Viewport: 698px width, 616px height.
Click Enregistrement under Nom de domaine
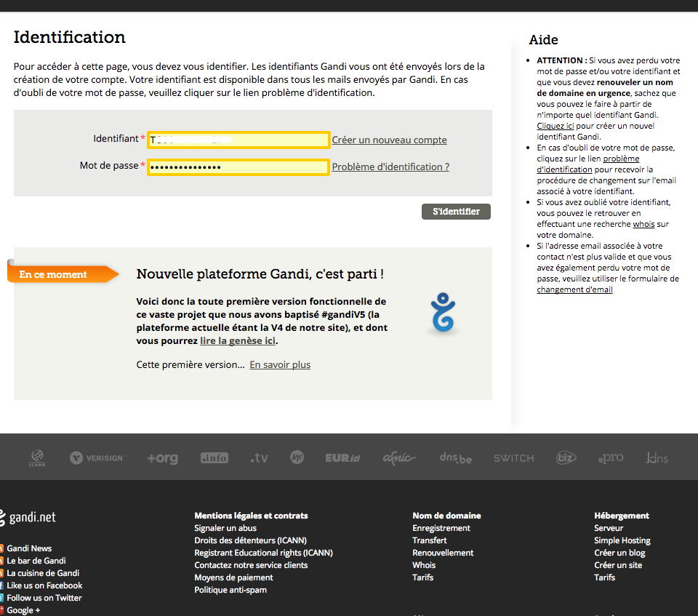tap(441, 528)
